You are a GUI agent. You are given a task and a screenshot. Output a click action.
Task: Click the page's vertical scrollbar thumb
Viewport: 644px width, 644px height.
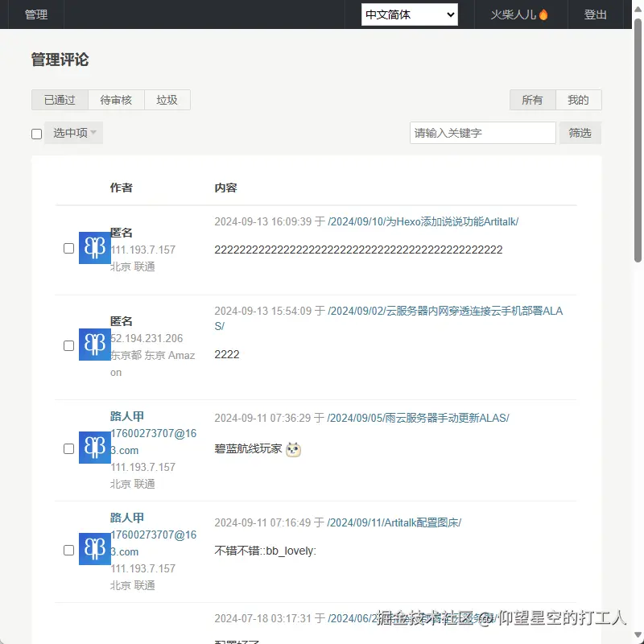point(638,139)
